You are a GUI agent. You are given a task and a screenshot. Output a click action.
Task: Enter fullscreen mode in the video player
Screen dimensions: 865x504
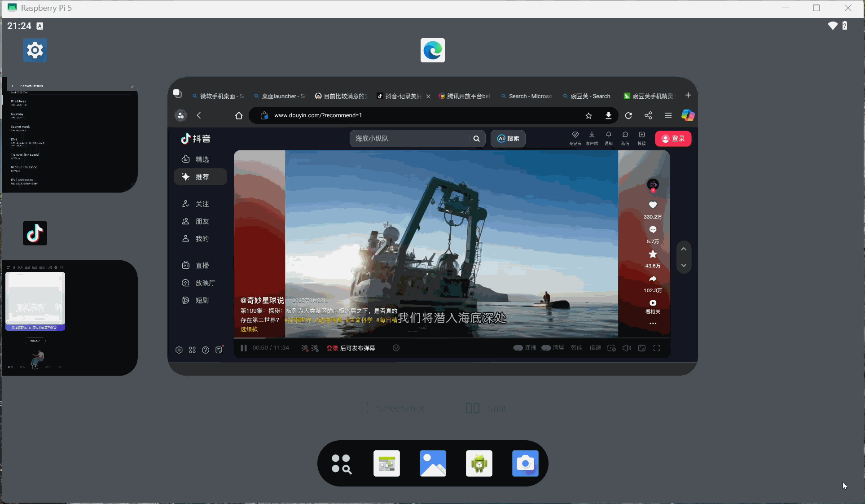click(x=656, y=348)
